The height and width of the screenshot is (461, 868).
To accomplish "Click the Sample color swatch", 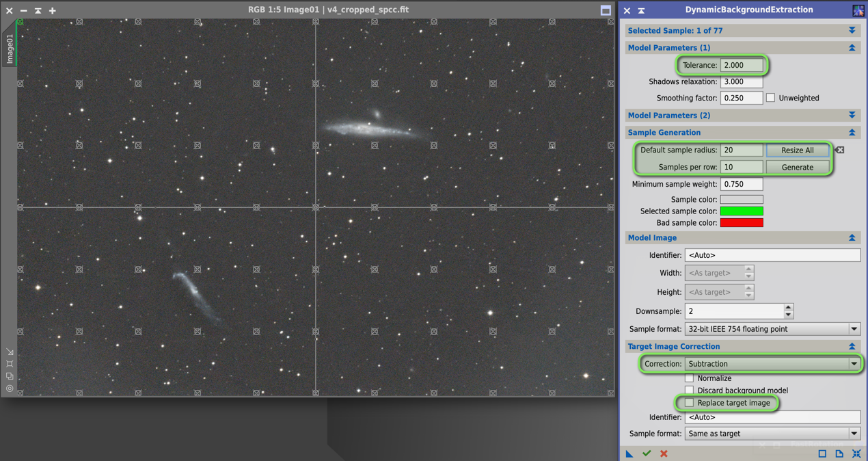I will pyautogui.click(x=742, y=200).
